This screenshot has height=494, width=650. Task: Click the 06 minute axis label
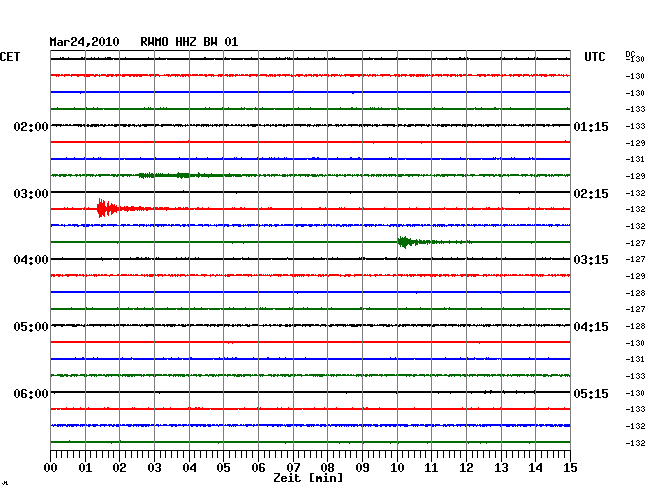pyautogui.click(x=258, y=467)
